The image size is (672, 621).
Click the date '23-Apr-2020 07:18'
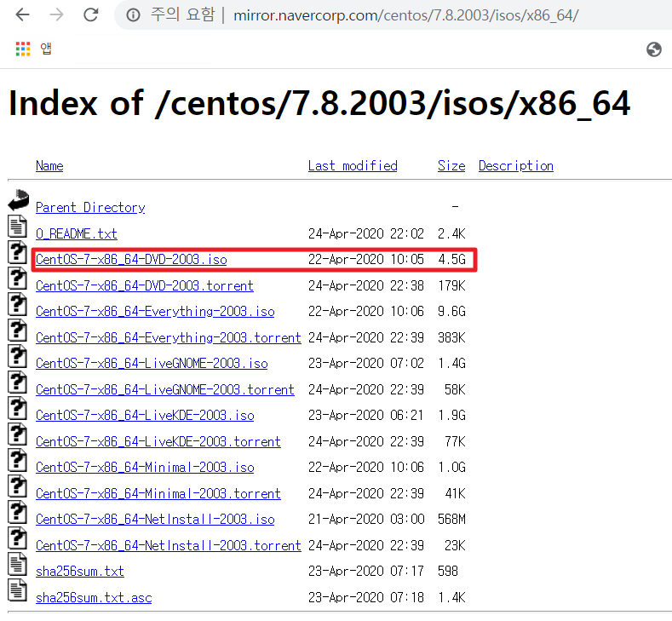pyautogui.click(x=366, y=597)
